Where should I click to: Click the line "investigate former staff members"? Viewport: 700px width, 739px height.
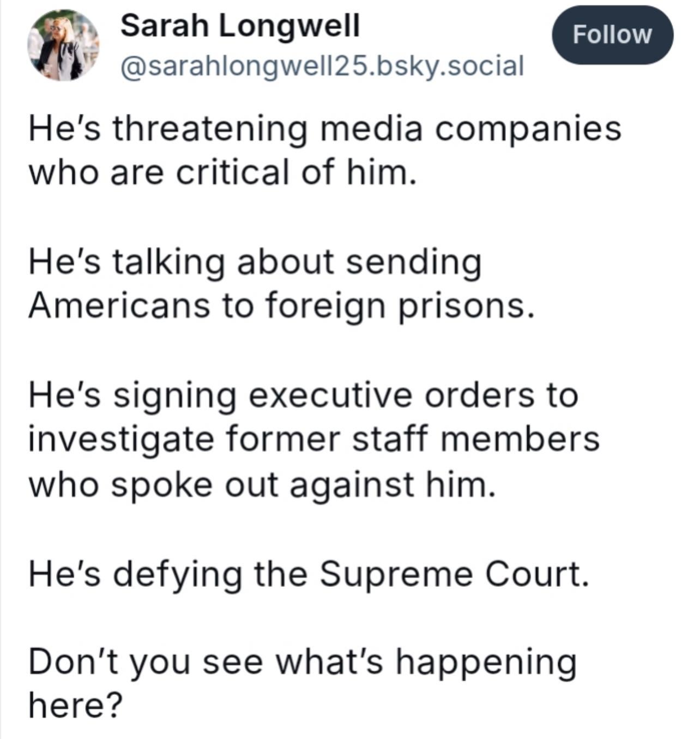pyautogui.click(x=314, y=438)
